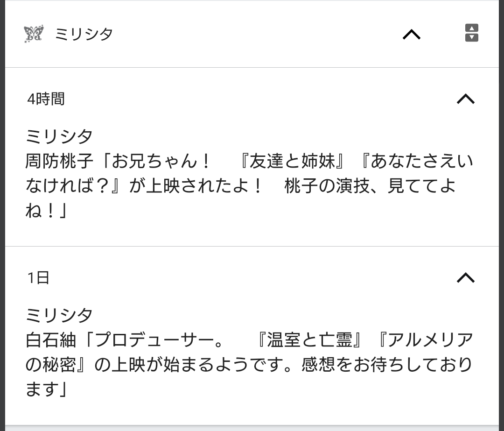The width and height of the screenshot is (504, 431).
Task: Collapse the ミリシタ notification group header
Action: tap(411, 34)
